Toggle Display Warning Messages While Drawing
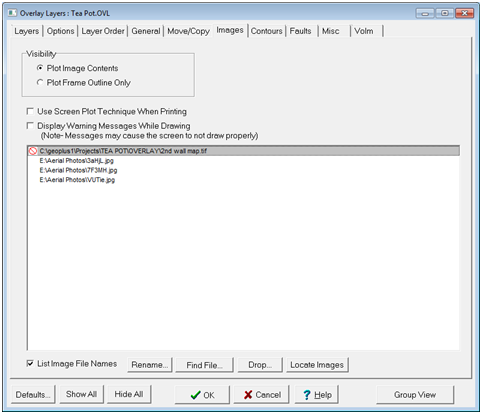This screenshot has height=414, width=482. click(30, 126)
